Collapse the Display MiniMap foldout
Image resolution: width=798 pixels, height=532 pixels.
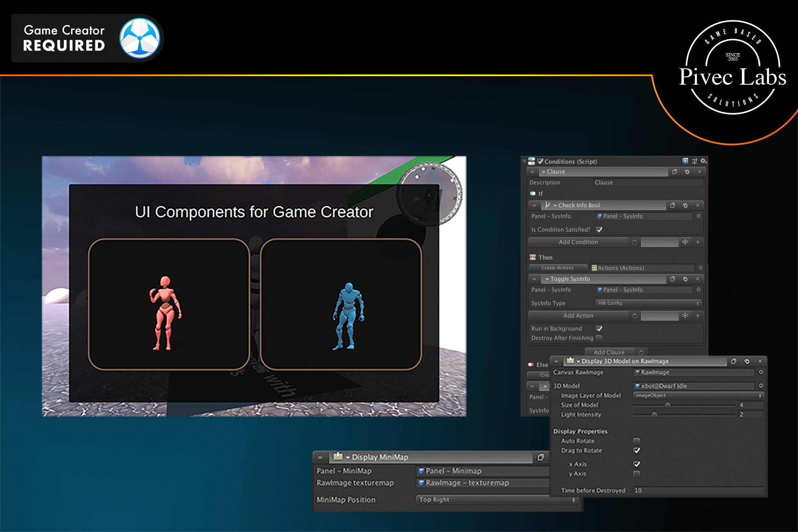(x=348, y=458)
